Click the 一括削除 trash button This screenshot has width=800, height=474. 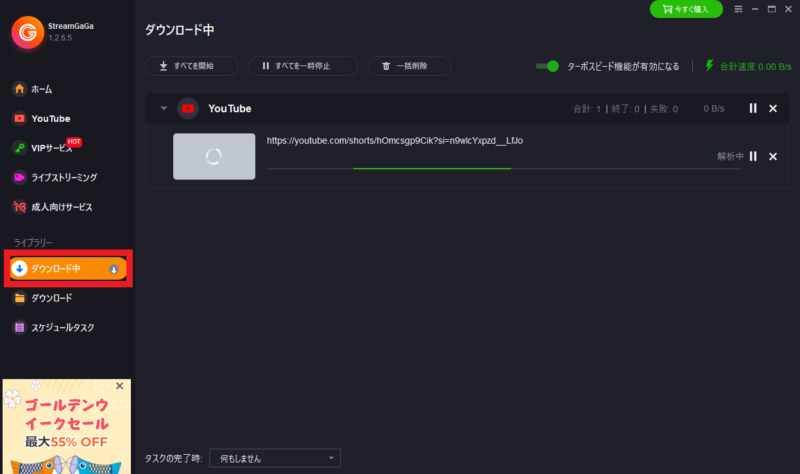pos(410,66)
